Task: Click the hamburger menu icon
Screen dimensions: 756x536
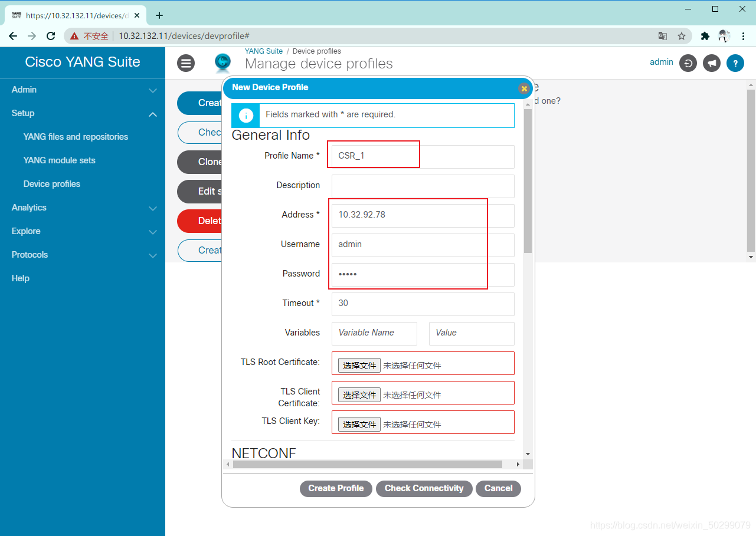Action: point(186,63)
